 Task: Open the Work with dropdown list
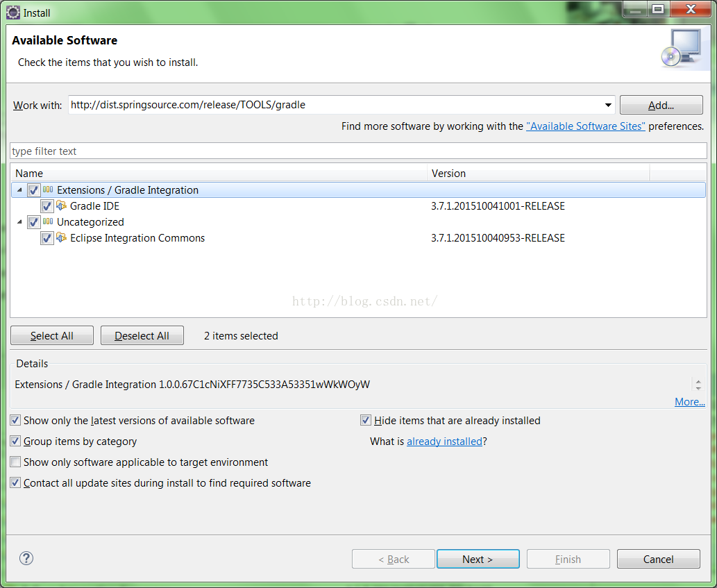(x=608, y=105)
